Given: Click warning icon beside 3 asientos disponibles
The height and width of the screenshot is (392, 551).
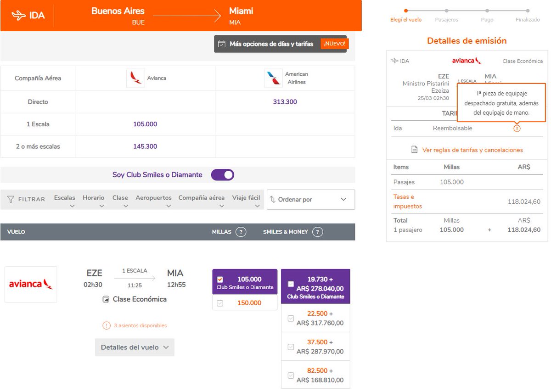Looking at the screenshot, I should (x=107, y=325).
